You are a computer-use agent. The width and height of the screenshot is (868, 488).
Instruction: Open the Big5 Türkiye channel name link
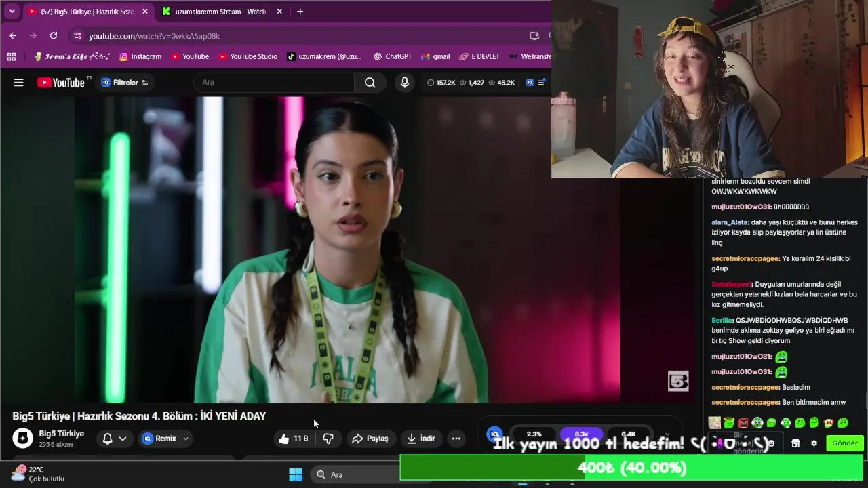(61, 434)
